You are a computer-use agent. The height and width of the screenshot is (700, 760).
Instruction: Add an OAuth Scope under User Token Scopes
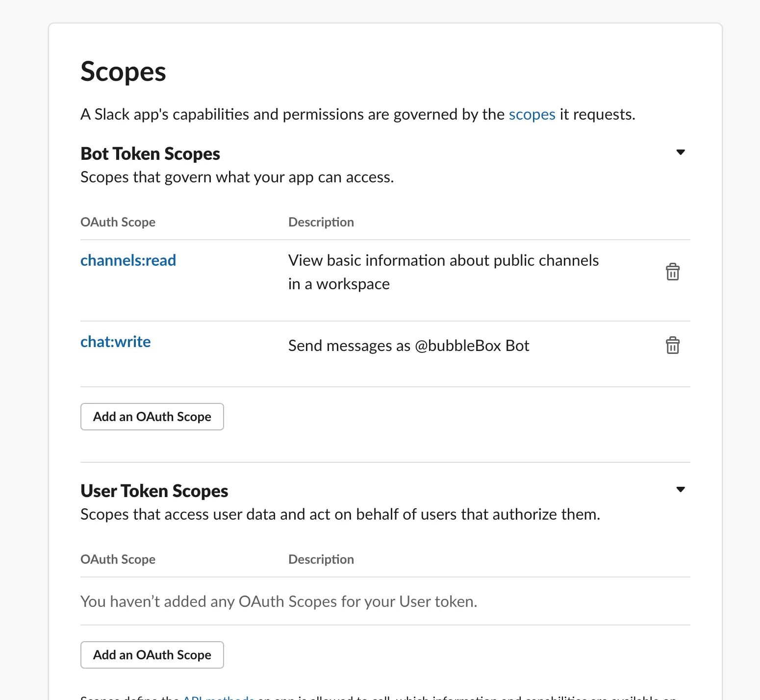point(152,655)
